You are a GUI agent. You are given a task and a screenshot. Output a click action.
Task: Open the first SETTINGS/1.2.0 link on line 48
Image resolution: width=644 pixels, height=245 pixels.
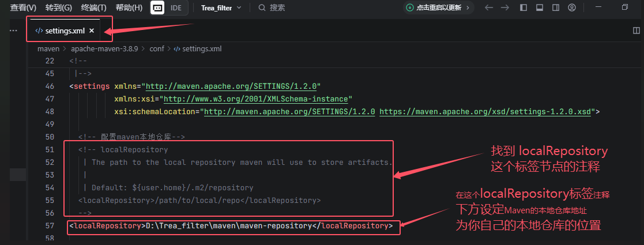289,112
